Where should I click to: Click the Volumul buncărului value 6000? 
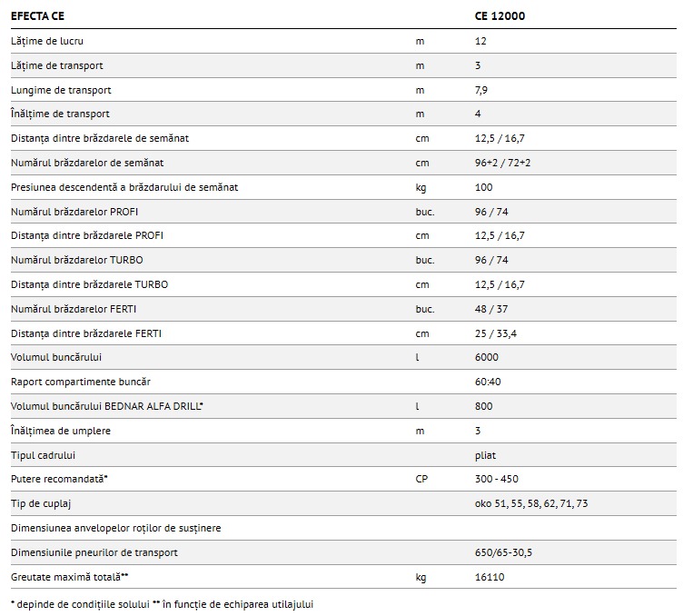486,357
